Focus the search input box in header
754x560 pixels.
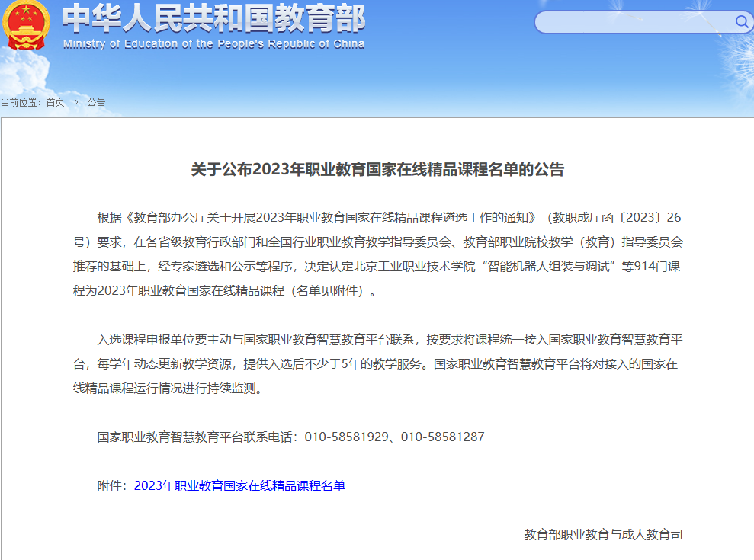click(x=633, y=22)
